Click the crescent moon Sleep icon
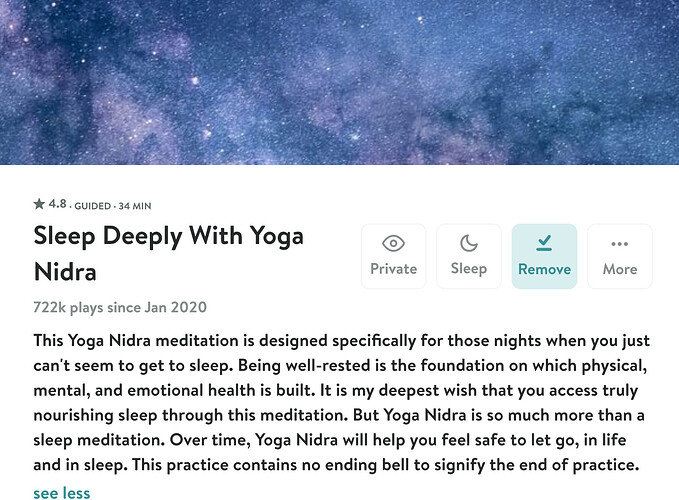The width and height of the screenshot is (679, 500). tap(469, 243)
